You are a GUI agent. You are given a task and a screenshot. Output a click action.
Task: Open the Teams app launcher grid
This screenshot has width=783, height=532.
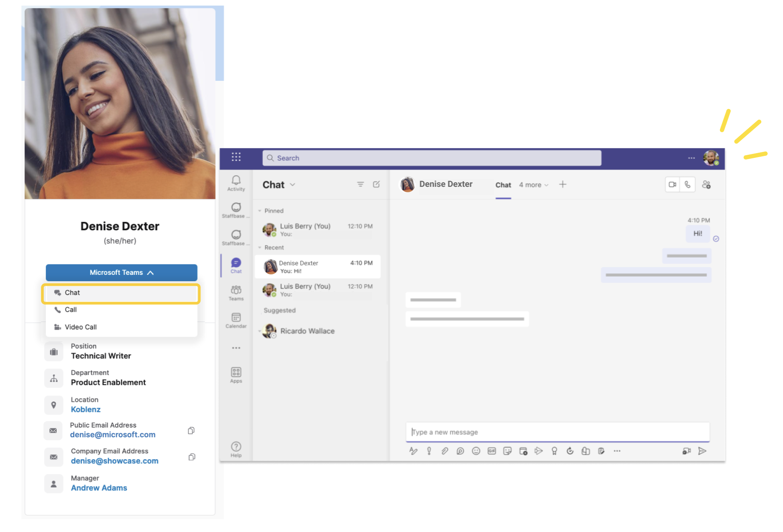[236, 157]
